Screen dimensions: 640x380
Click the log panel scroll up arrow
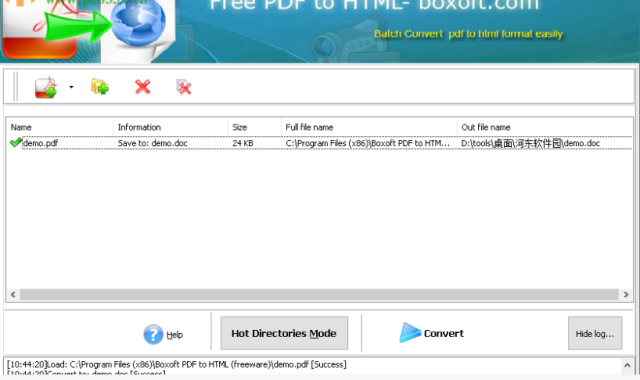(627, 365)
